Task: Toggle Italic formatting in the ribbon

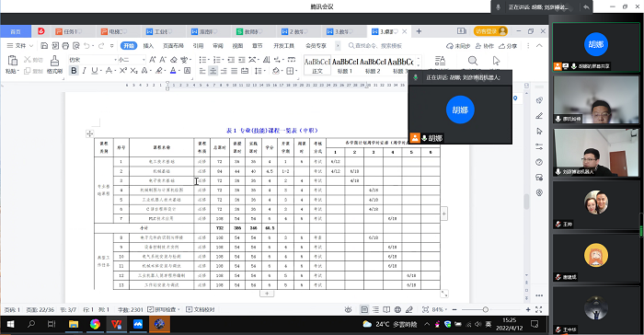Action: [x=85, y=71]
